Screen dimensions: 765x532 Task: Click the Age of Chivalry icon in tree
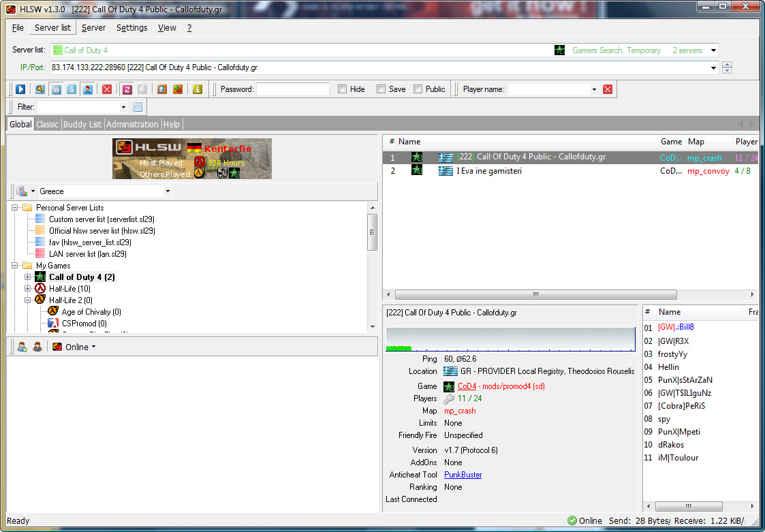pyautogui.click(x=52, y=311)
